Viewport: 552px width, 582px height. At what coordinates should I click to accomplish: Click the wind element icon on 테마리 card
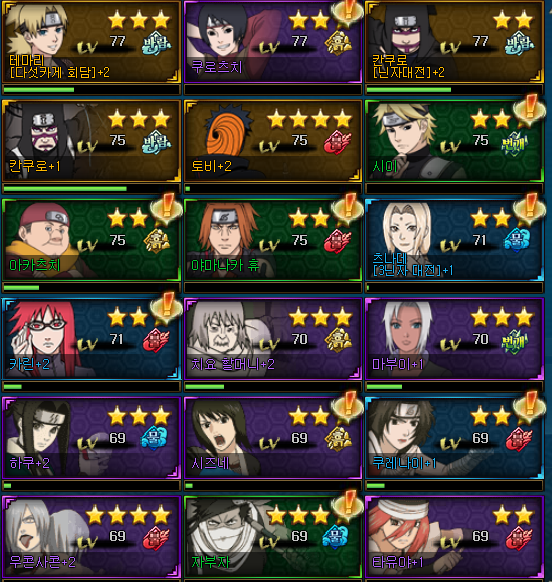coord(156,44)
